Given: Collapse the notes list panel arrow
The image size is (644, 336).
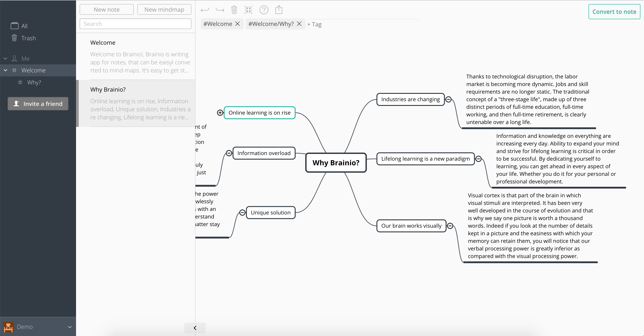Looking at the screenshot, I should tap(195, 328).
